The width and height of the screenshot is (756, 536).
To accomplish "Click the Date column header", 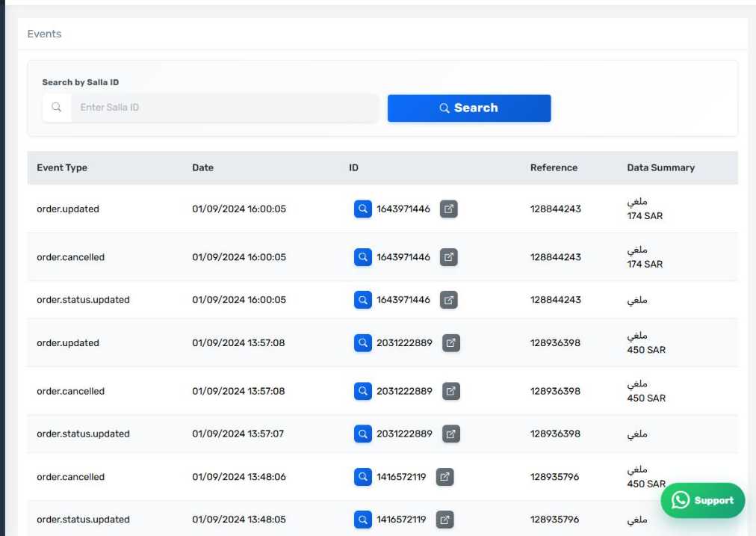I will pos(202,168).
